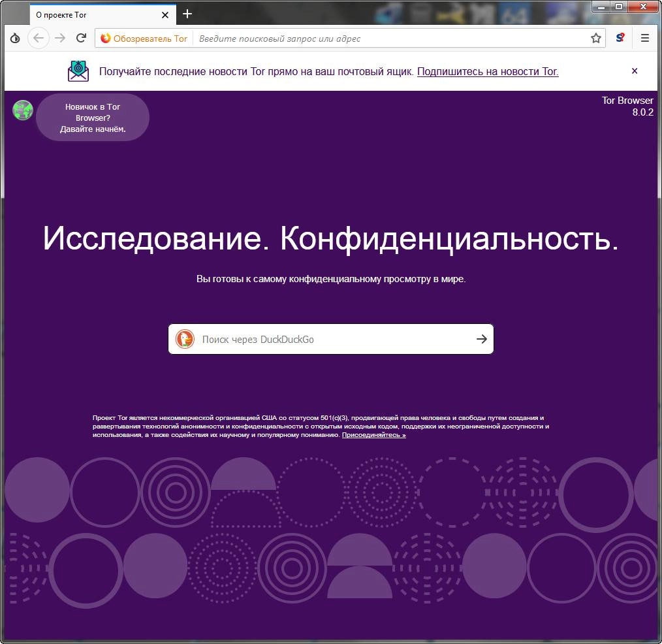Image resolution: width=662 pixels, height=644 pixels.
Task: Follow the Присоединяйтесь link
Action: tap(373, 435)
